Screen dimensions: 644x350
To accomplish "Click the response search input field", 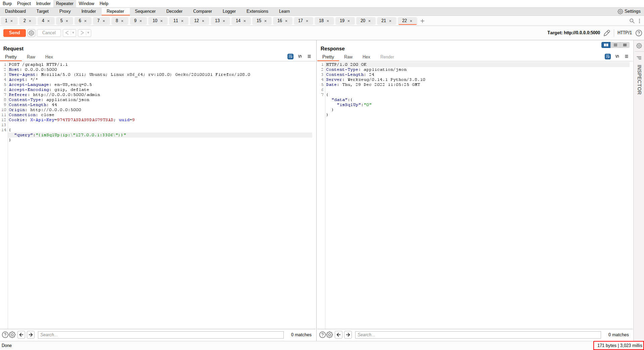I will 478,335.
